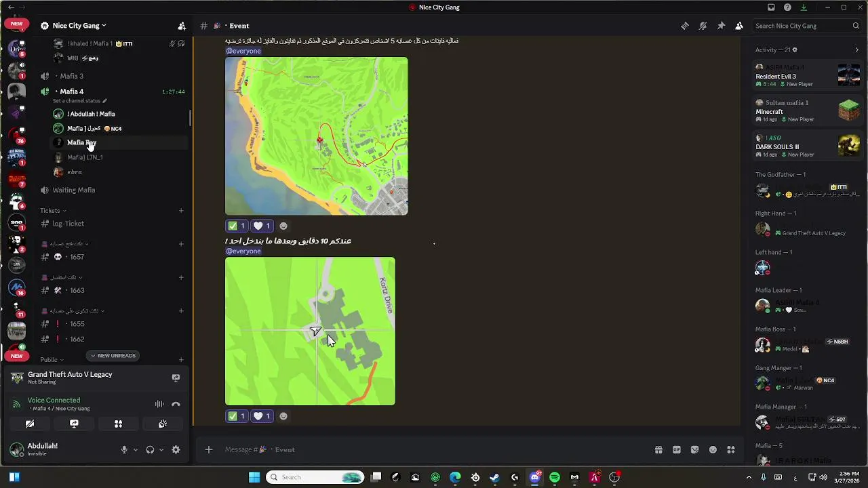Open the Threads icon in channel header
The height and width of the screenshot is (488, 868).
point(685,26)
